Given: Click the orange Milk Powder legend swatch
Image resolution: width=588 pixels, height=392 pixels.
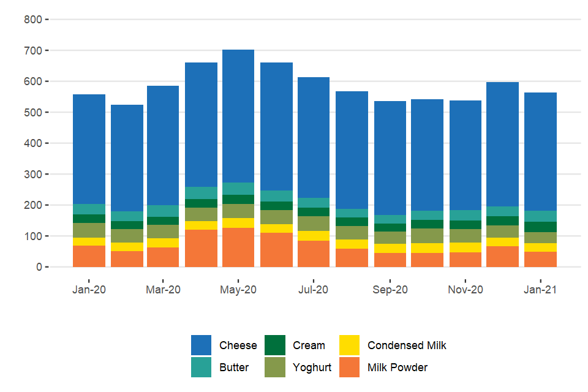Looking at the screenshot, I should click(349, 367).
